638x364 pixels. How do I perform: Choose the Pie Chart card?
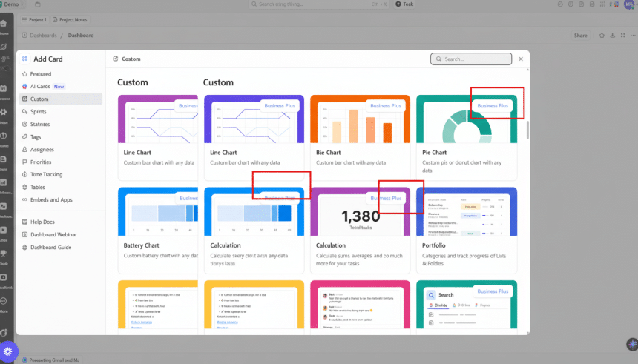pos(467,137)
